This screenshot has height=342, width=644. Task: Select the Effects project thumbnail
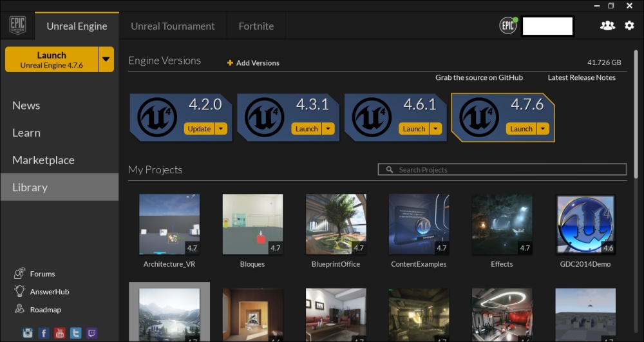tap(502, 224)
